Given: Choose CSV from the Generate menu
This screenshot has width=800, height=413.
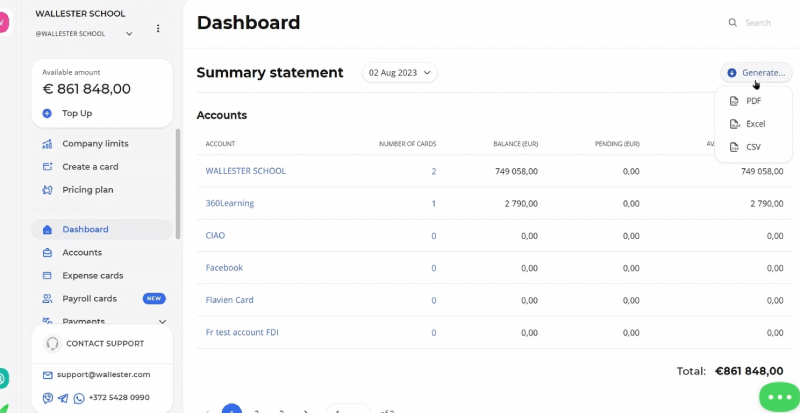Looking at the screenshot, I should pos(753,147).
